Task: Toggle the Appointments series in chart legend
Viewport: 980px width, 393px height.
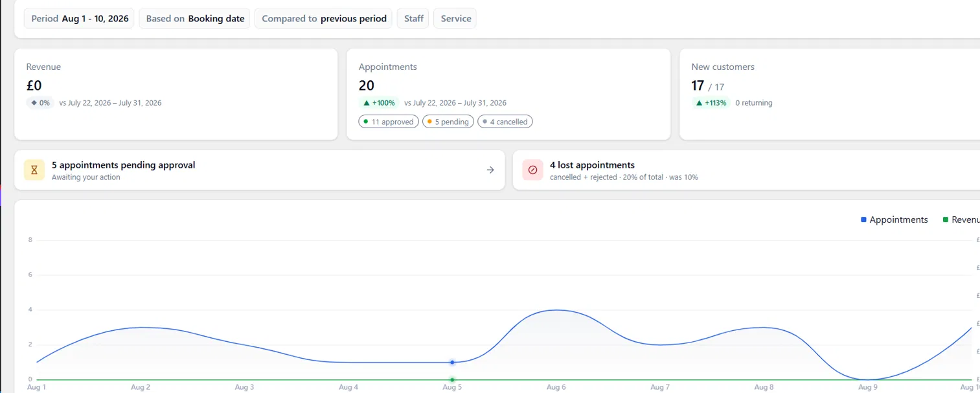Action: point(895,219)
